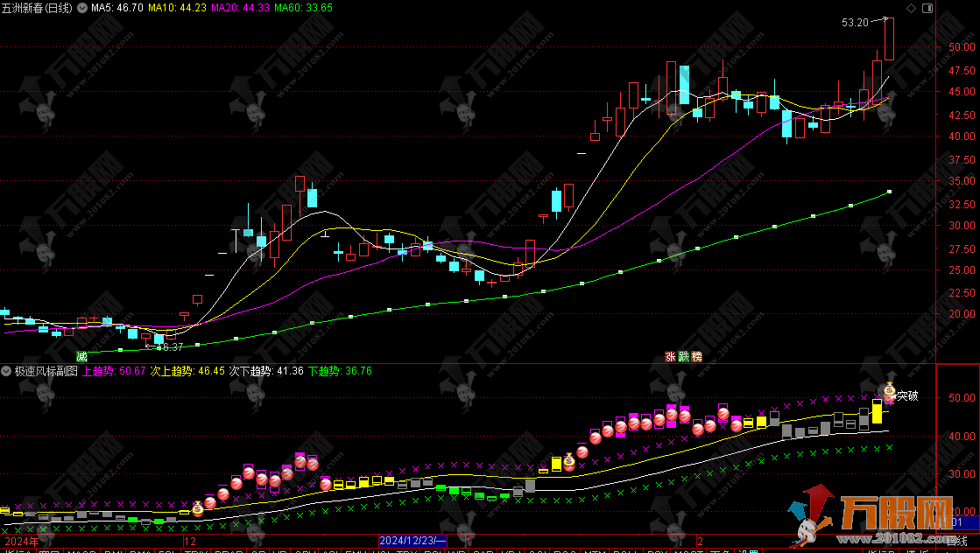980x553 pixels.
Task: Click the 12 month label on time axis
Action: pyautogui.click(x=190, y=541)
